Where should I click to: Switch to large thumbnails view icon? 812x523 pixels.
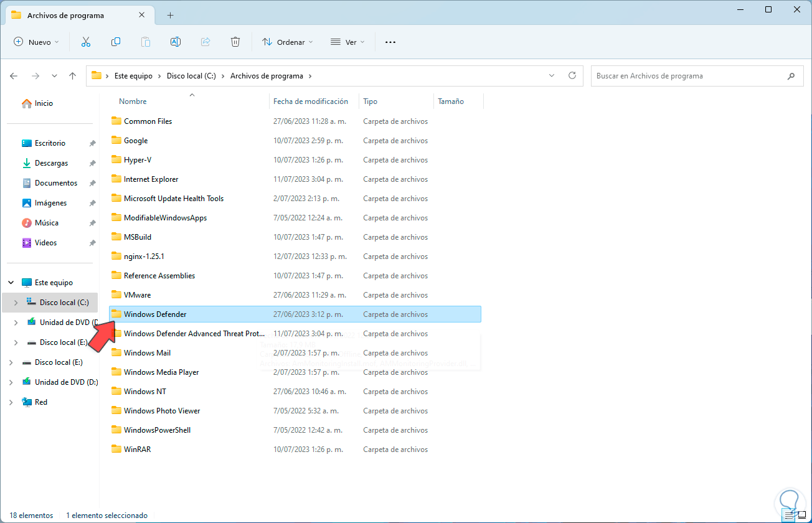[x=803, y=516]
